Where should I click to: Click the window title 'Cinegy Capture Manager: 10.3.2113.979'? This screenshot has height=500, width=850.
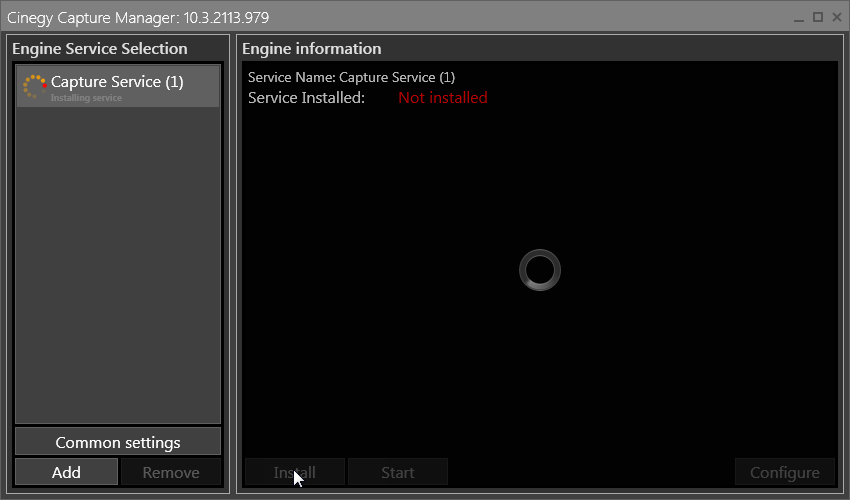coord(138,18)
